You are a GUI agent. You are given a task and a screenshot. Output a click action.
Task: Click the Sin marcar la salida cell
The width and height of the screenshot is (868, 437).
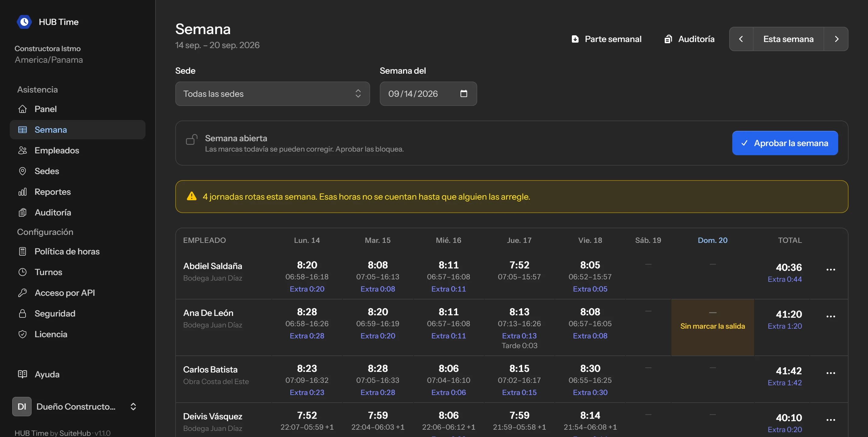pos(712,327)
